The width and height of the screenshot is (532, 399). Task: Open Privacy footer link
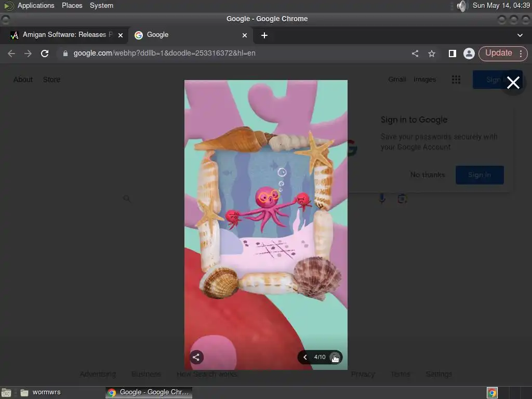[363, 374]
